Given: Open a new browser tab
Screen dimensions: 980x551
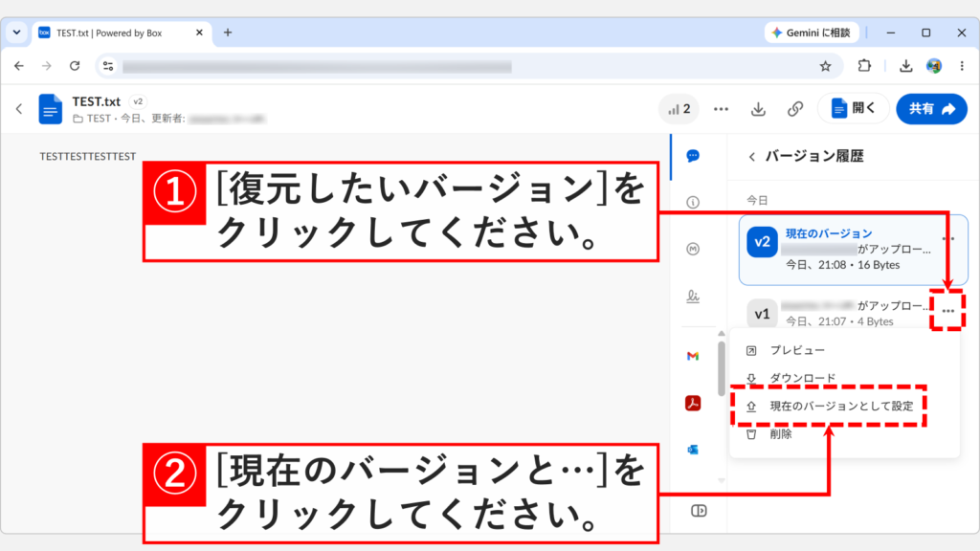Looking at the screenshot, I should coord(228,33).
